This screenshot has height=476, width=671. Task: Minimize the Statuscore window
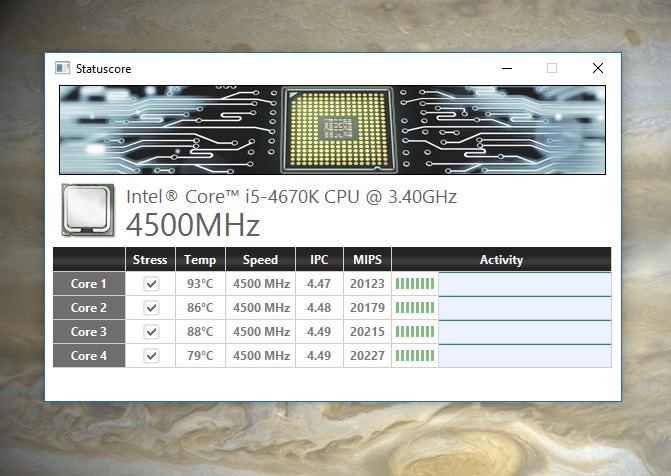(x=507, y=68)
